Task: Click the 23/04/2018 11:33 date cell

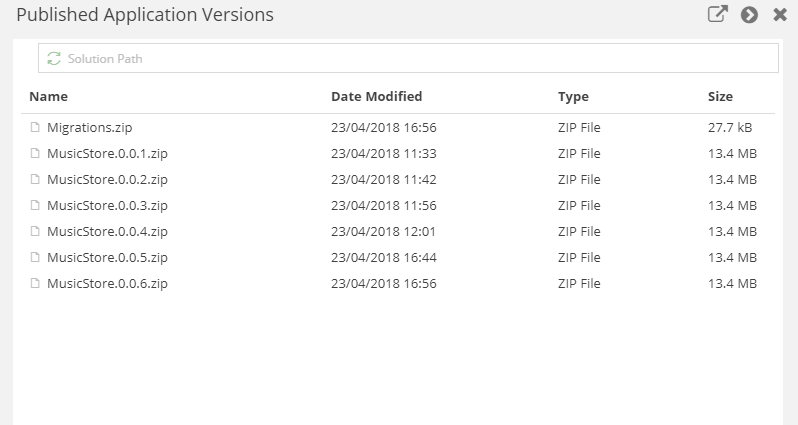Action: [x=383, y=154]
